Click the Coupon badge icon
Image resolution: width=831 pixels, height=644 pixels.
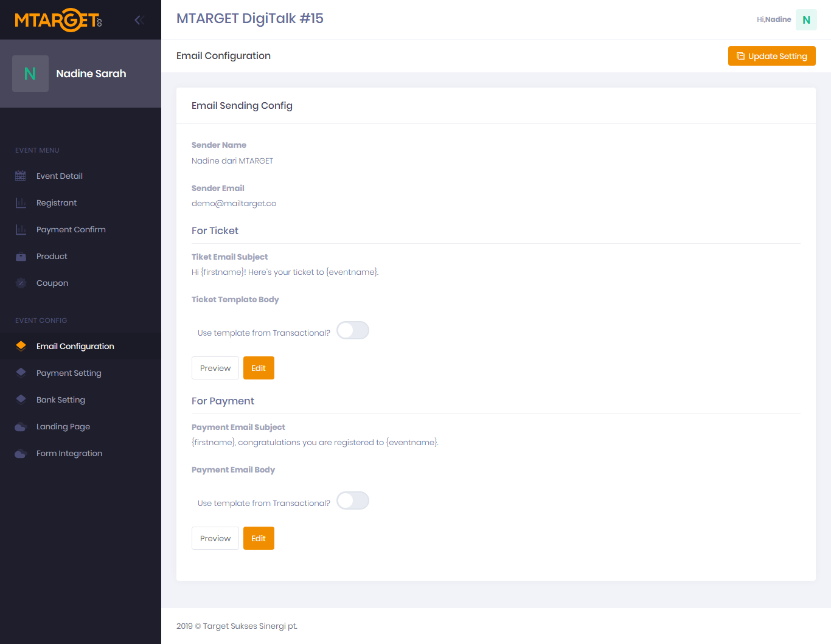pos(21,283)
